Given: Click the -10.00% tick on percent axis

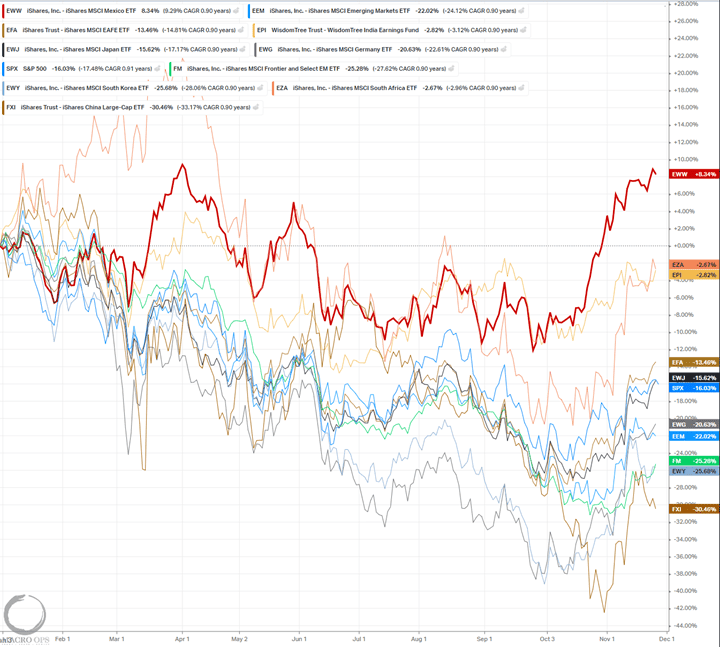Looking at the screenshot, I should coord(686,332).
